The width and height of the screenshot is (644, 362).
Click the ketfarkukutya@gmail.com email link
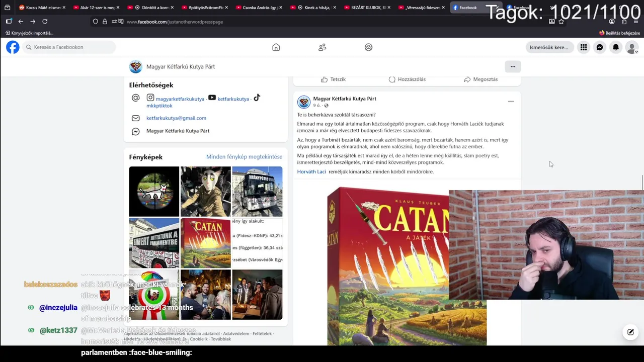[176, 118]
